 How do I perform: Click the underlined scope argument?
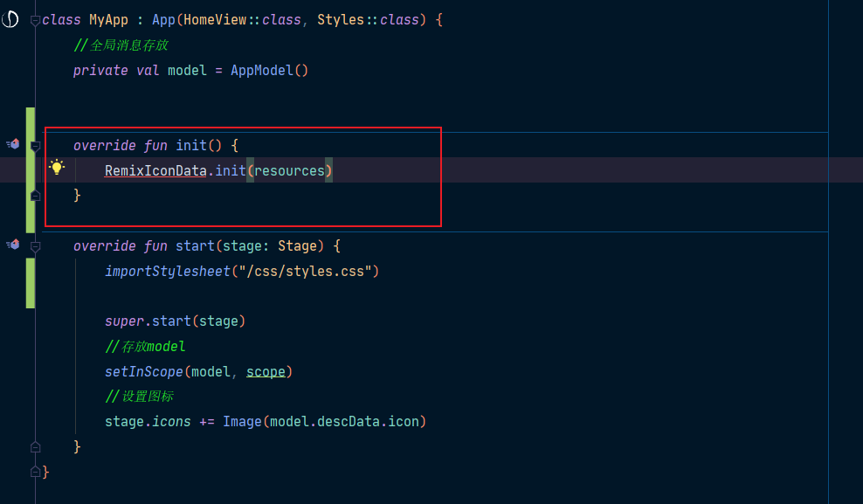pos(266,371)
